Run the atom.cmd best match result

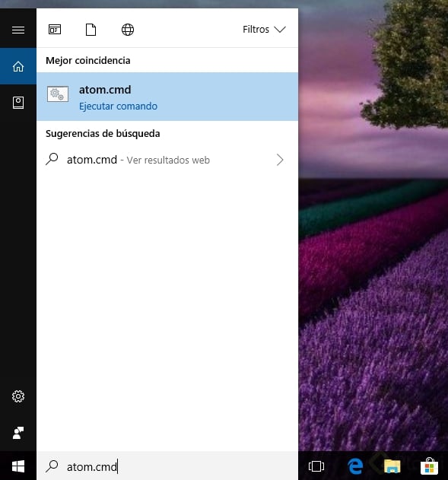tap(167, 97)
